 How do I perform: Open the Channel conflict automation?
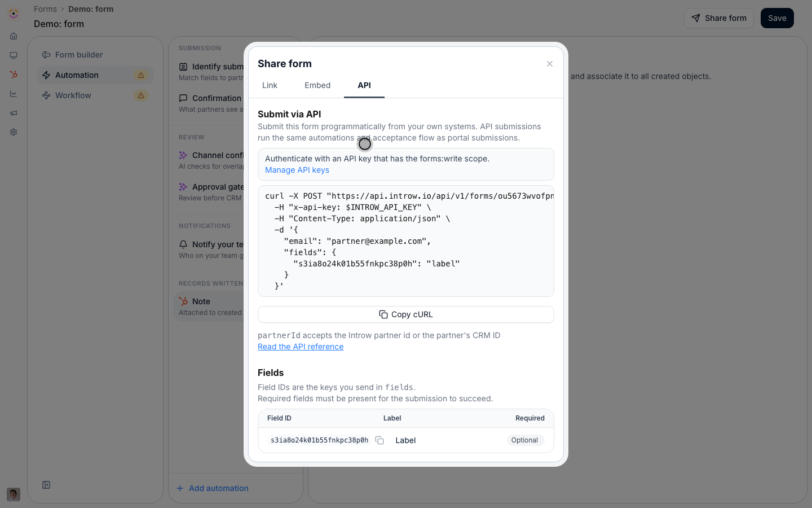point(209,160)
